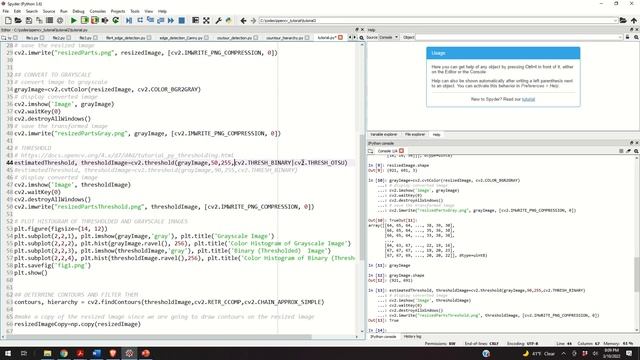Click the plt.savefig('fig1.png') line
This screenshot has height=360, width=640.
[52, 265]
